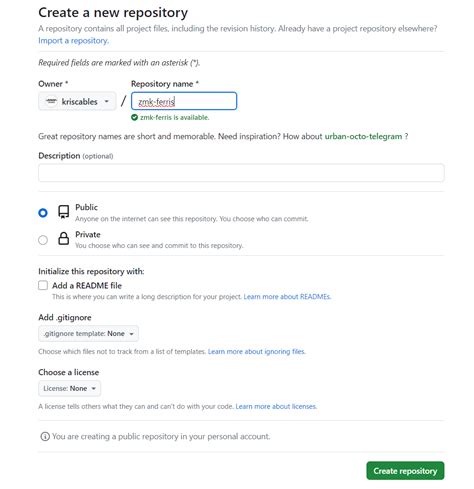Click the Create repository button

coord(405,471)
